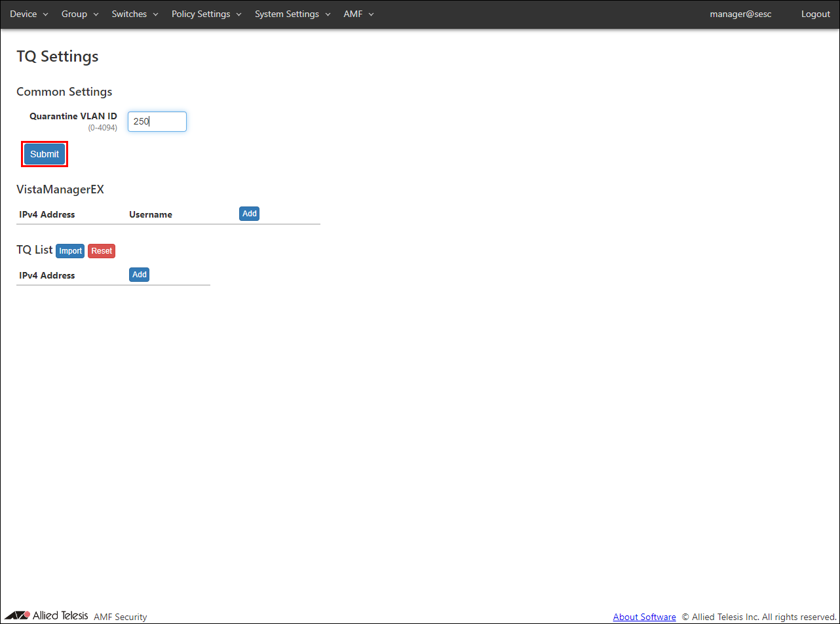Viewport: 840px width, 624px height.
Task: Click the Allied Telesis copyright notice
Action: (x=759, y=617)
